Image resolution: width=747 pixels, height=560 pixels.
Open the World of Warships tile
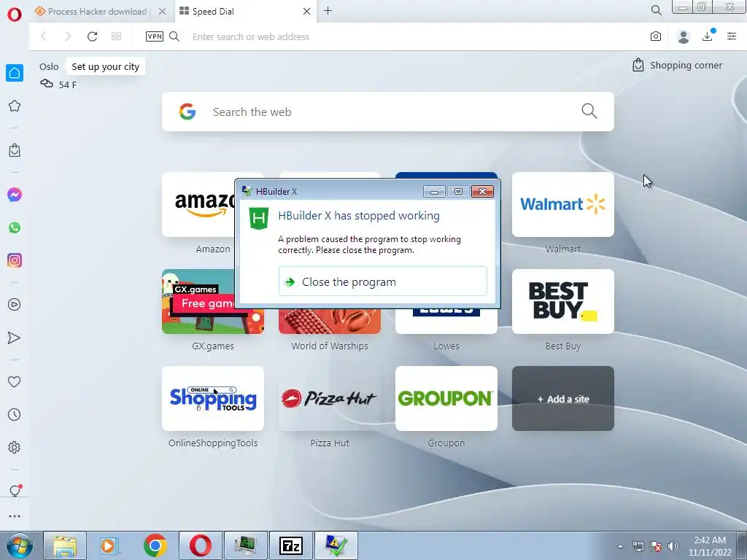pos(330,322)
